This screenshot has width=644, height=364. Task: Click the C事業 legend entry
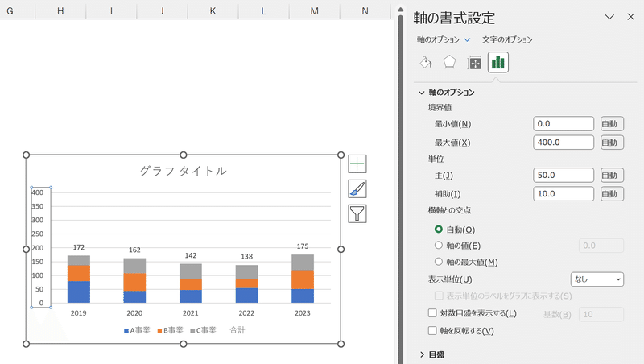pyautogui.click(x=204, y=330)
